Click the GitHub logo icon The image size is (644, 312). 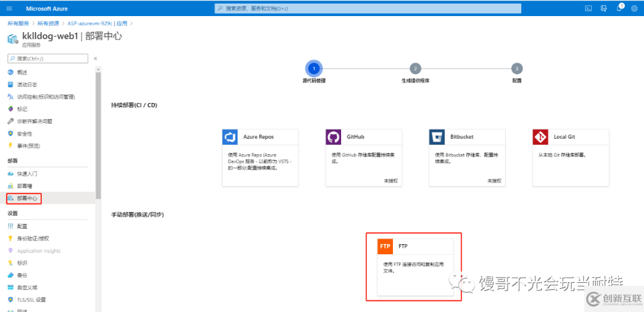pos(333,137)
